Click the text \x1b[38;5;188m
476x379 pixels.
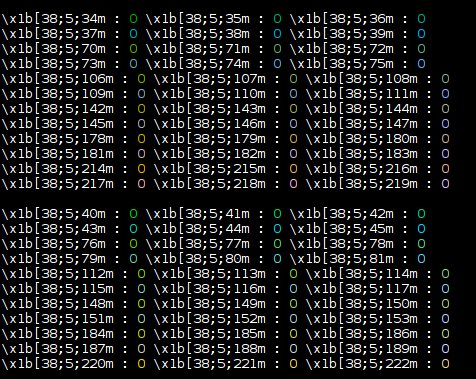pos(210,349)
